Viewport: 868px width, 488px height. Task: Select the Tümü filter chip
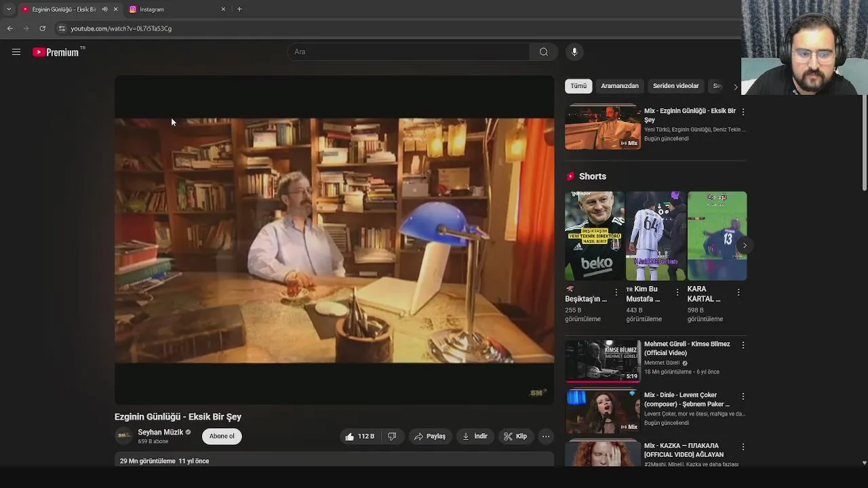click(x=578, y=86)
